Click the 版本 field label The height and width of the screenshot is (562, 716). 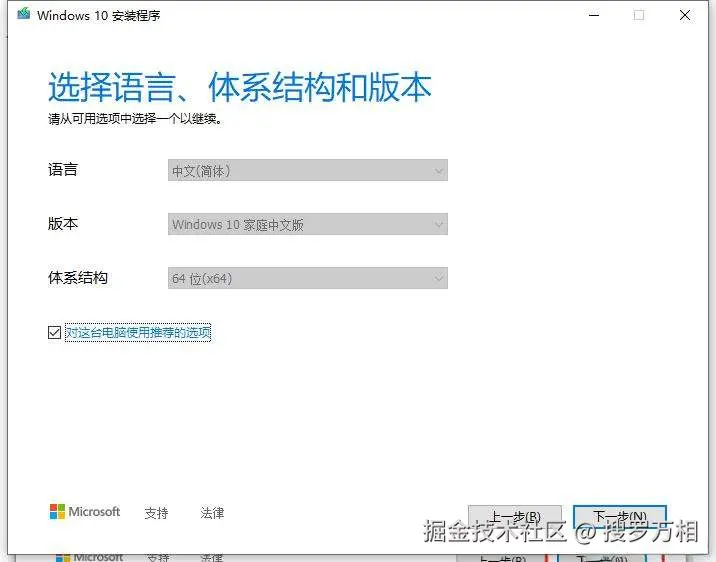pyautogui.click(x=63, y=224)
